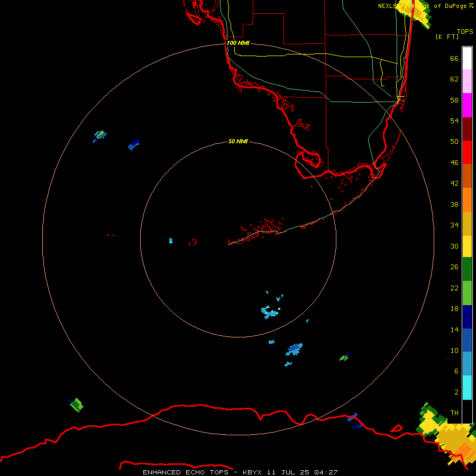The width and height of the screenshot is (476, 476).
Task: Click the '26' scale value
Action: [x=454, y=267]
